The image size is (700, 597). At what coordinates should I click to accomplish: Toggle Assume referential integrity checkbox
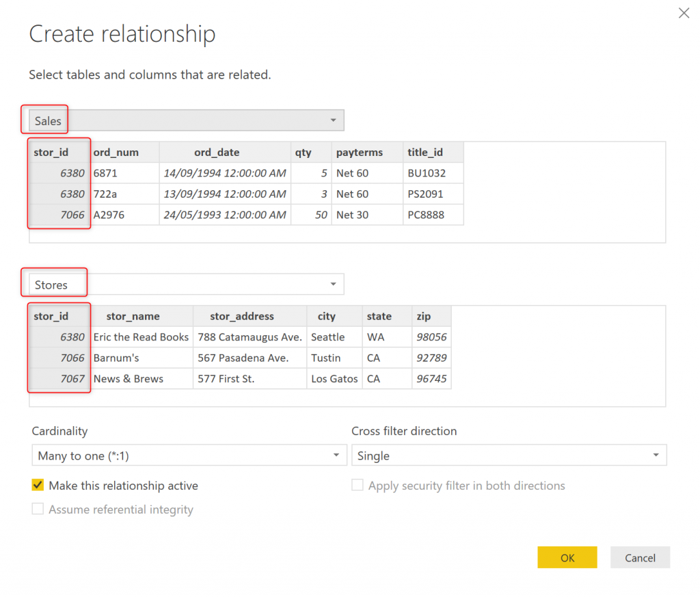[38, 509]
